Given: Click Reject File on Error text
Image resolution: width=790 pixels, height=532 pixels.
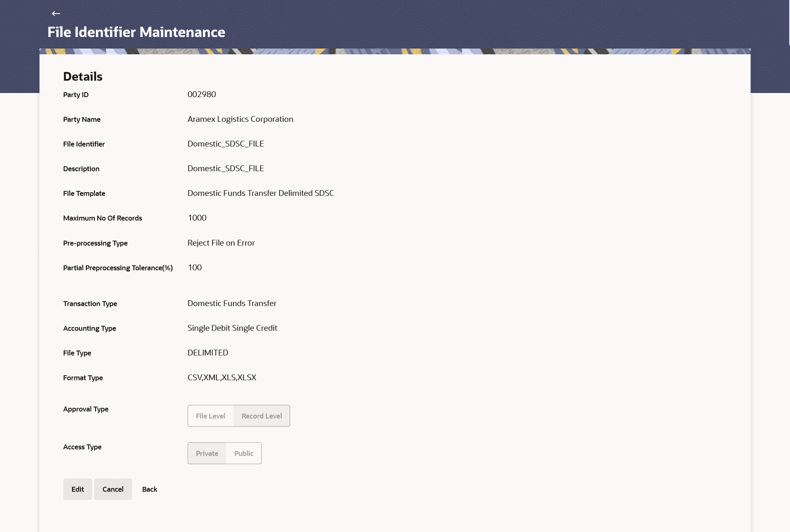Looking at the screenshot, I should [221, 243].
